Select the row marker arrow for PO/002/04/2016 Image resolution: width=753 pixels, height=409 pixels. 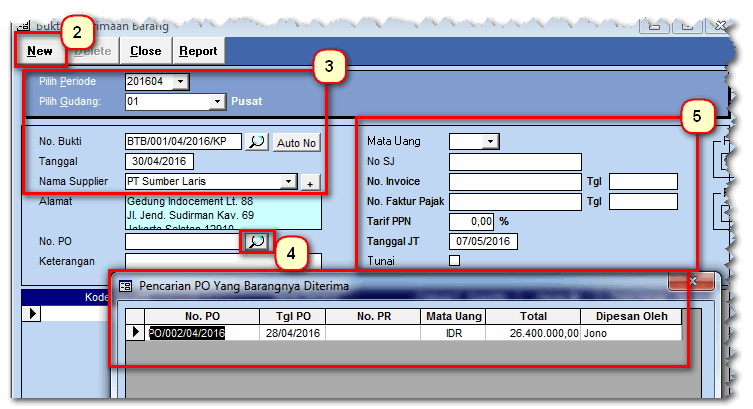(x=136, y=332)
